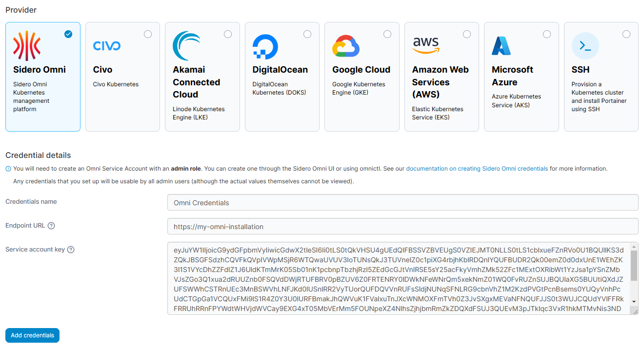Choose the Microsoft Azure radio option

click(547, 34)
